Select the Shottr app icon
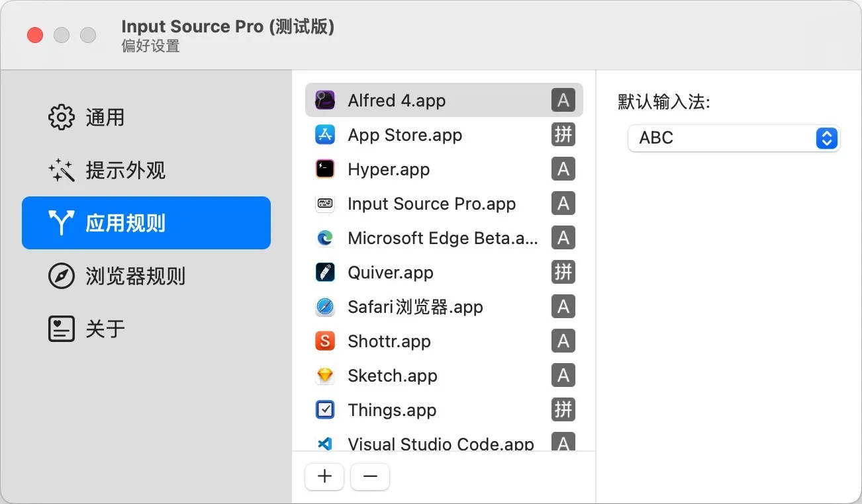This screenshot has width=862, height=504. click(x=324, y=341)
